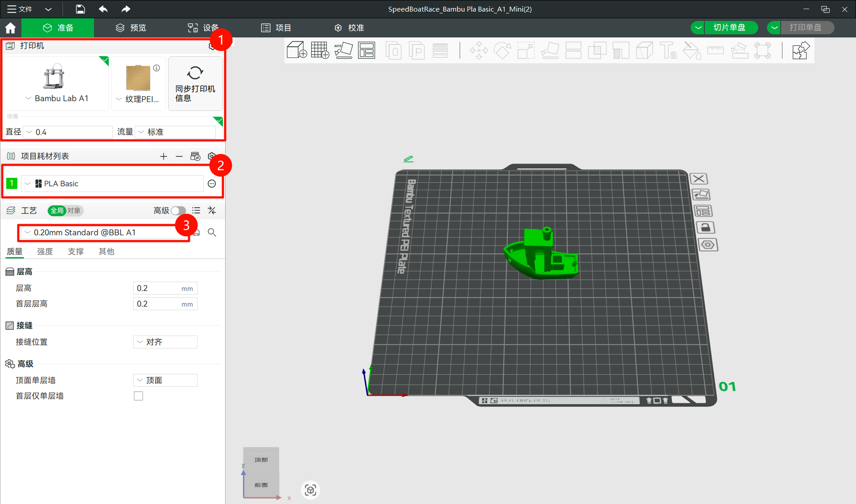856x504 pixels.
Task: Add a new build plate
Action: [320, 50]
